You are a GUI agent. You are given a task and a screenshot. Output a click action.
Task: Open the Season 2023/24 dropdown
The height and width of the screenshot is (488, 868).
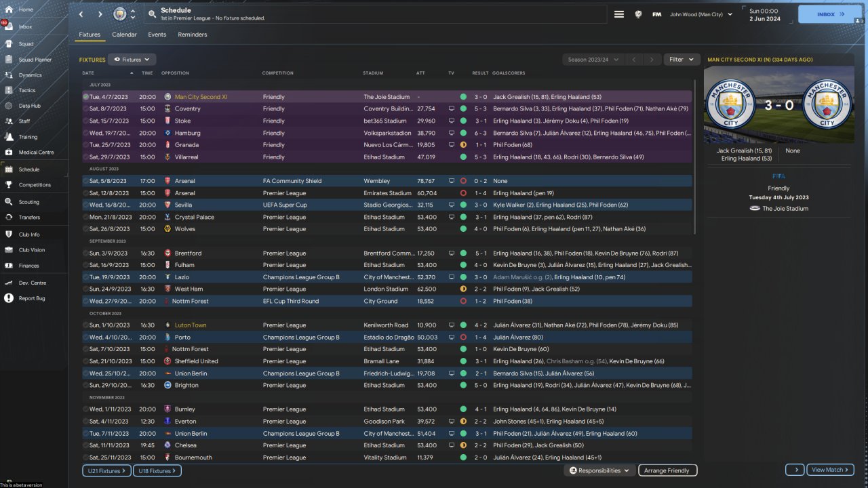coord(593,60)
